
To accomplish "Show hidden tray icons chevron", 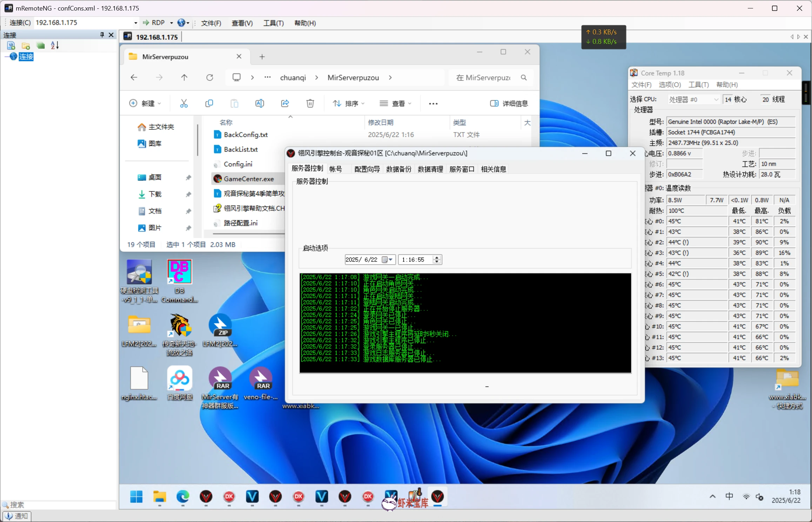I will click(712, 496).
